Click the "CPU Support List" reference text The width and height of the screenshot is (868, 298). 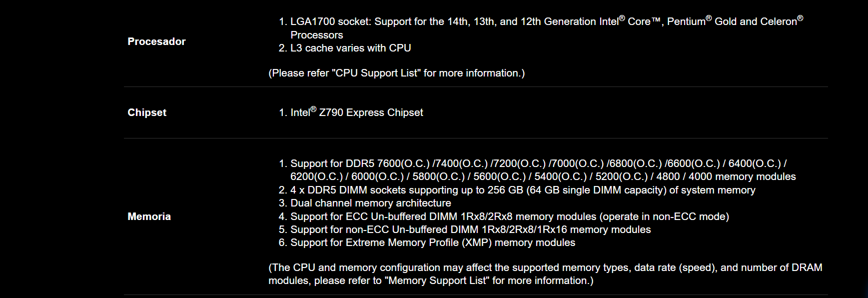[376, 73]
